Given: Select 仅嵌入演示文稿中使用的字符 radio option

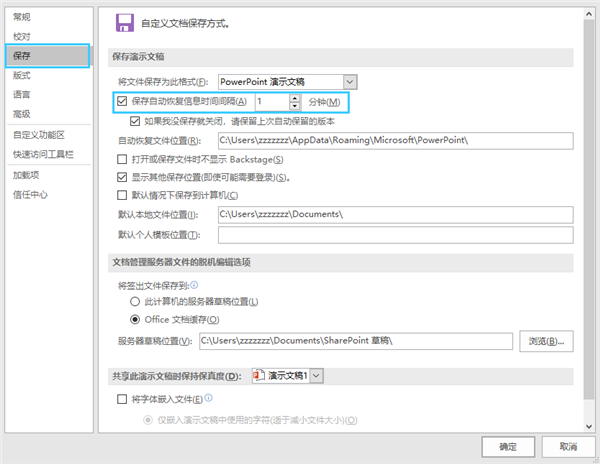Looking at the screenshot, I should (148, 420).
